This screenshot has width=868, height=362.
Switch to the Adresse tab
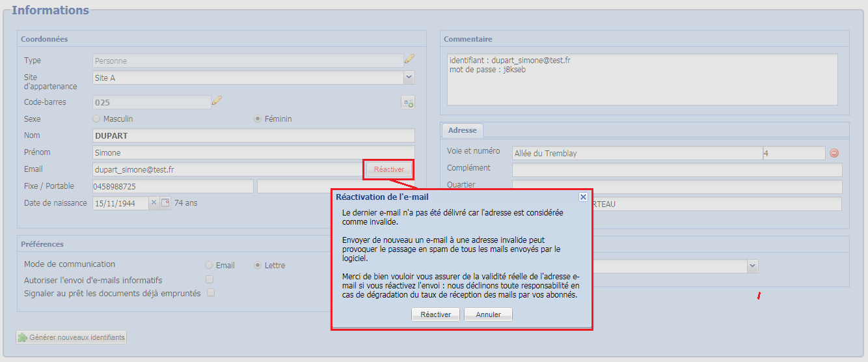point(462,130)
